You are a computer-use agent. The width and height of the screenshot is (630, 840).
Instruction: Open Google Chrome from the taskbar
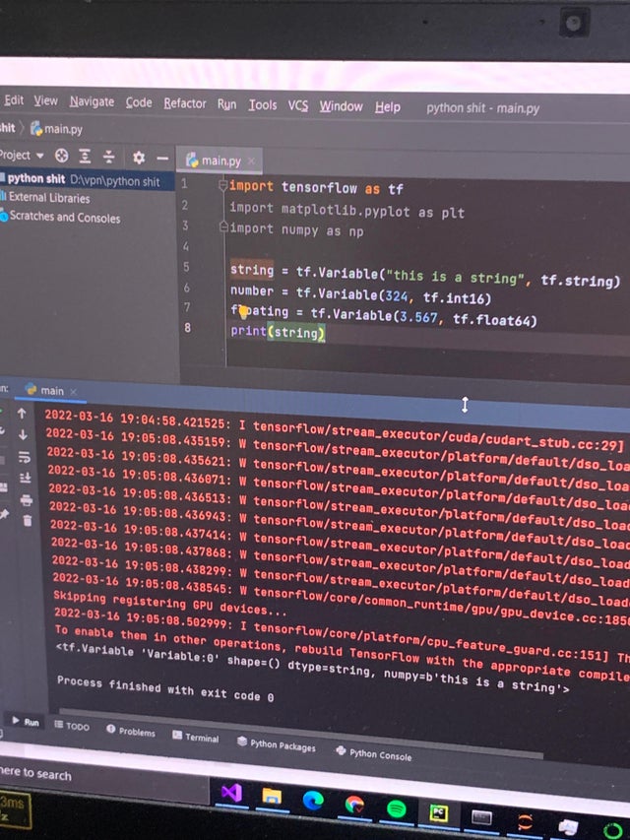354,805
